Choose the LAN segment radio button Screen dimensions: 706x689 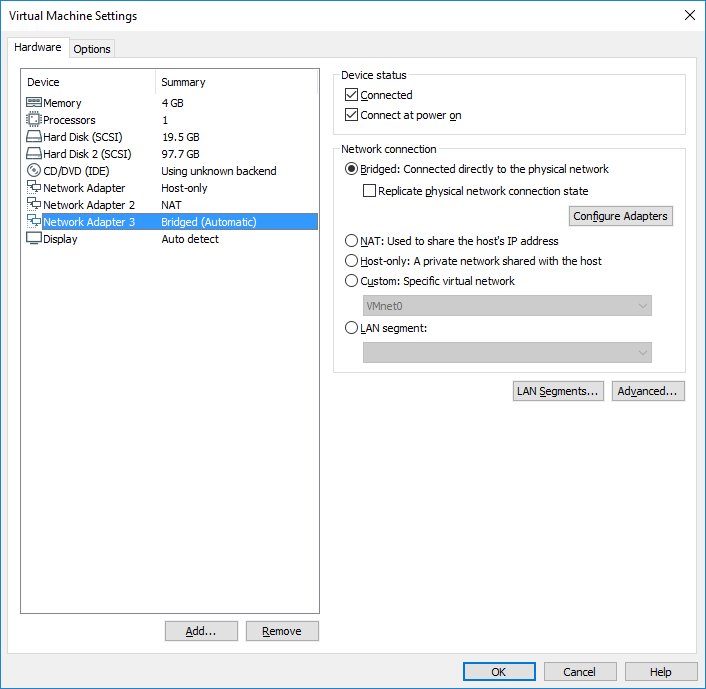(x=351, y=328)
